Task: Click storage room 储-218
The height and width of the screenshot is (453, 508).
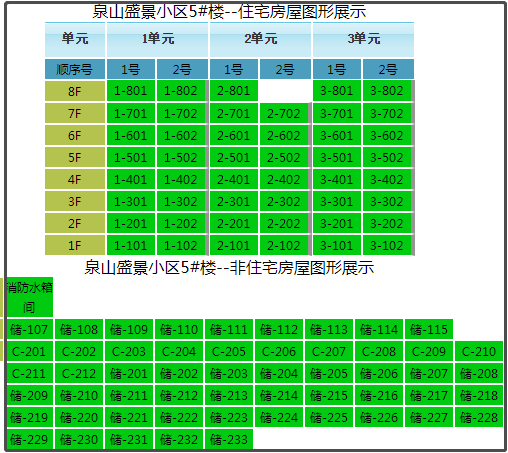Action: coord(479,395)
